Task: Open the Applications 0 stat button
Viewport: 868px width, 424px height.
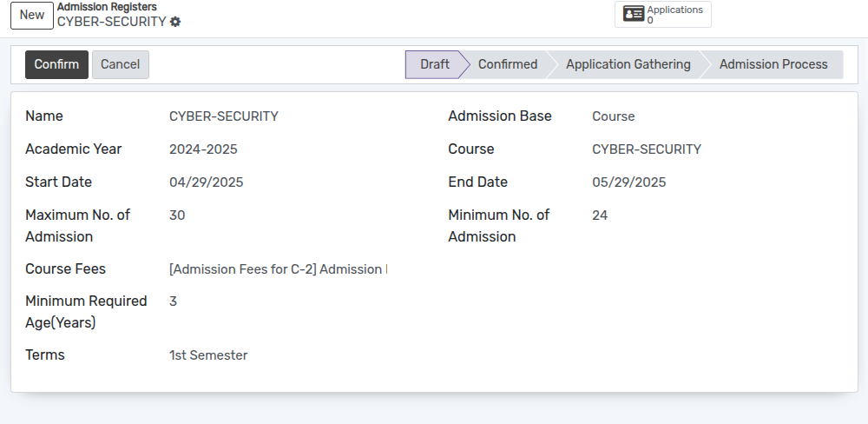Action: point(662,15)
